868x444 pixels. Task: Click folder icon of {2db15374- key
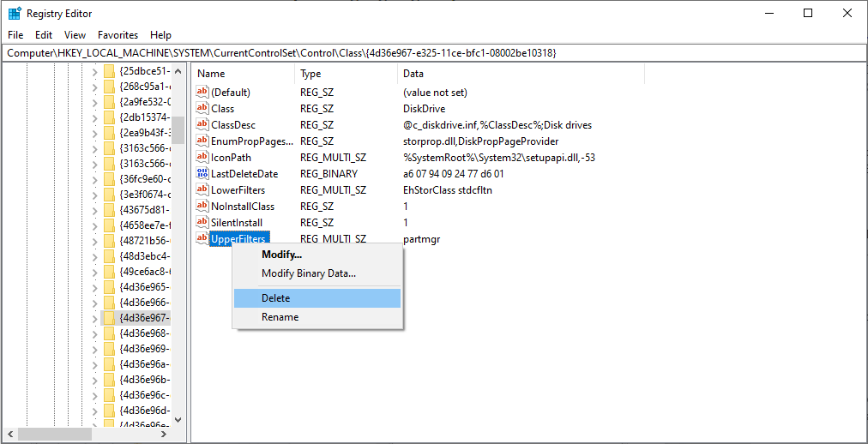[x=110, y=117]
